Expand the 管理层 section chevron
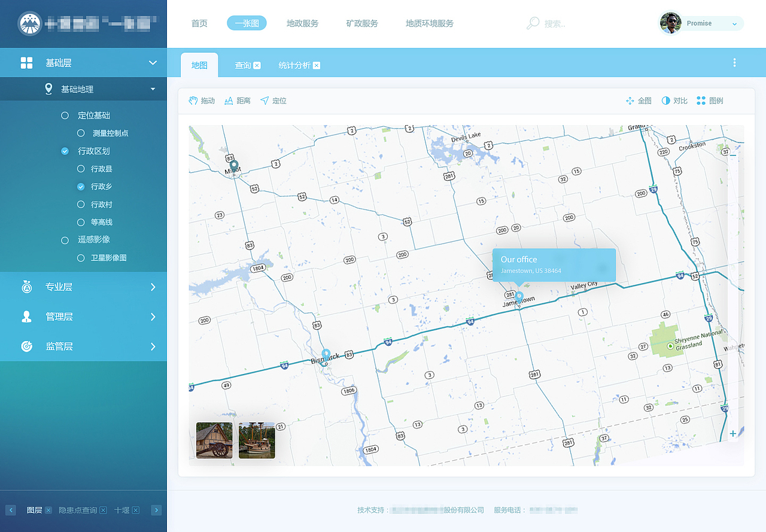The height and width of the screenshot is (532, 766). click(x=153, y=317)
